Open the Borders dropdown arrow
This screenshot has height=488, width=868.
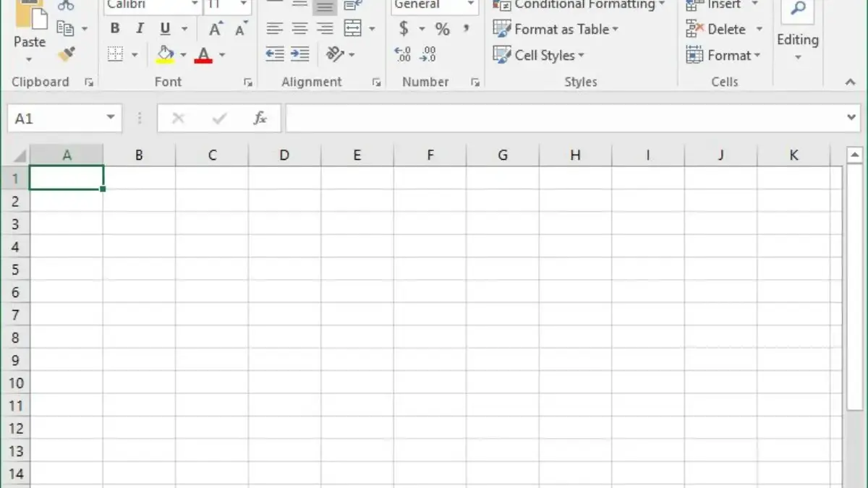134,55
